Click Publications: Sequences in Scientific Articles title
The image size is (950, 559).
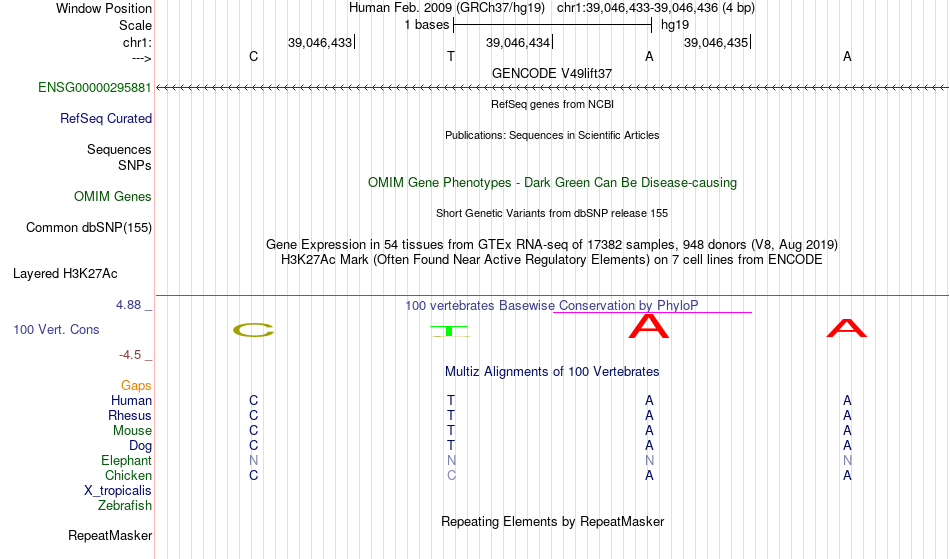(552, 135)
